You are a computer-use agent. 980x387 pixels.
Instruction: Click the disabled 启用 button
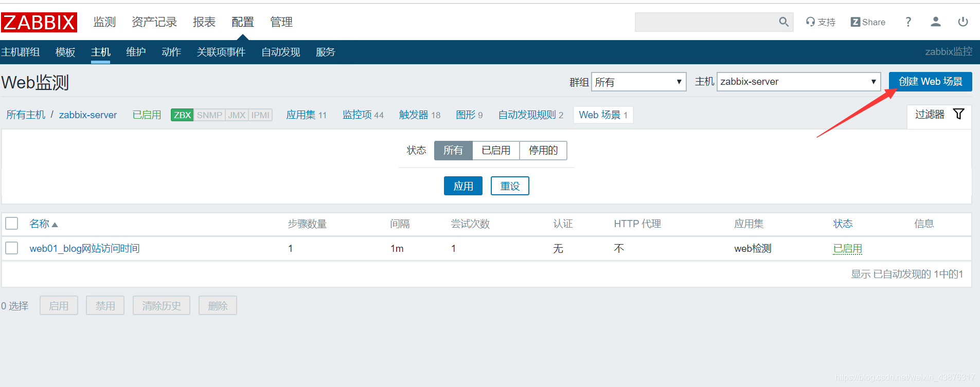point(59,306)
